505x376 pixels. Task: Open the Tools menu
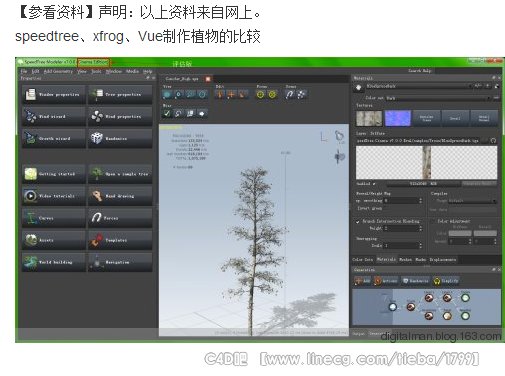tap(96, 71)
